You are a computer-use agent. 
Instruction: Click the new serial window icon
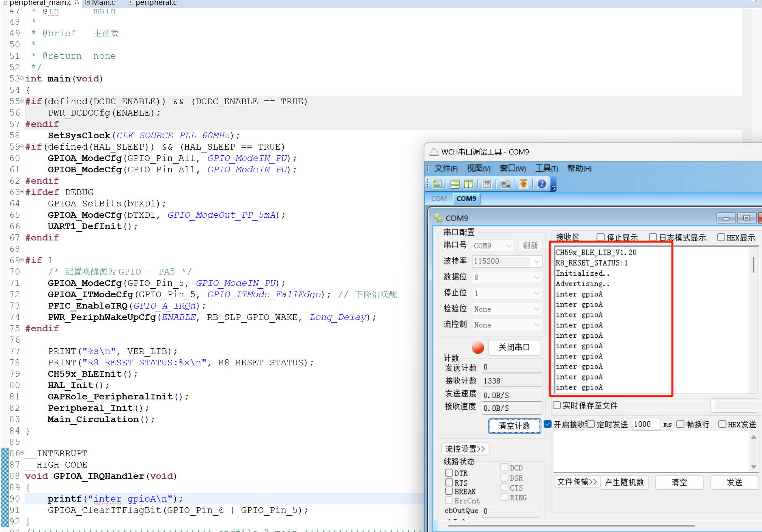coord(437,184)
